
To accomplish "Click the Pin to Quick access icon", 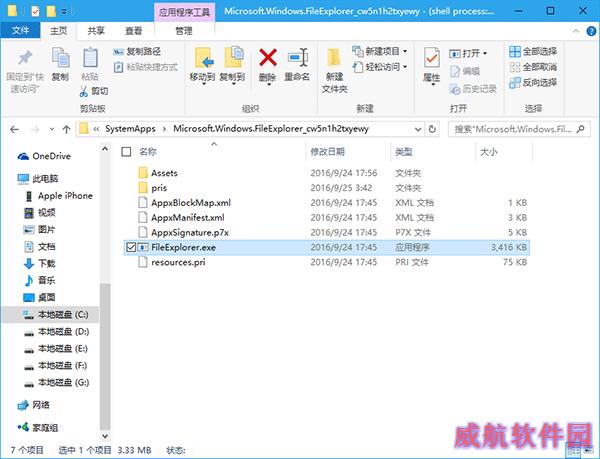I will tap(25, 58).
